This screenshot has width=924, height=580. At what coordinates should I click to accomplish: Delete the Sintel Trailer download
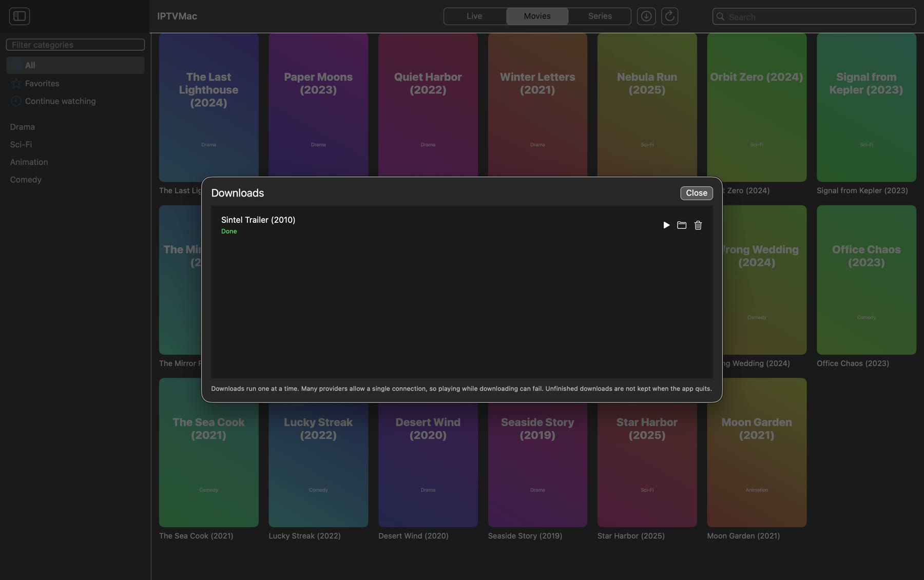pyautogui.click(x=698, y=225)
